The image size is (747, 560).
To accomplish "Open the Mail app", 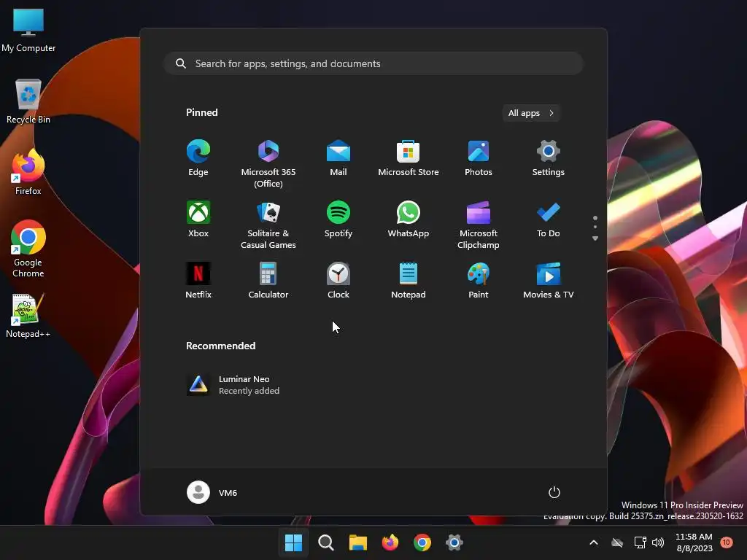I will 338,158.
